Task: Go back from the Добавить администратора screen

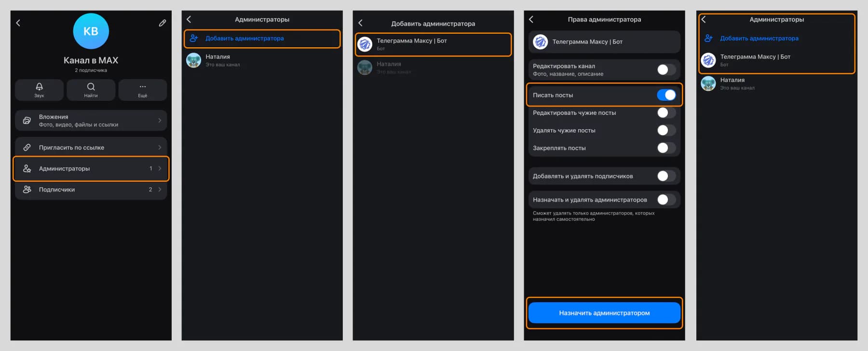Action: (360, 23)
